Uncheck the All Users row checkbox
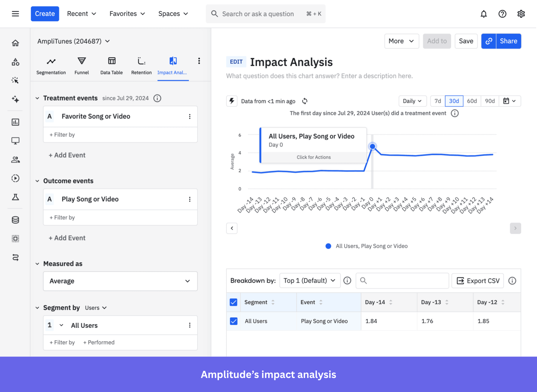The image size is (537, 392). pos(233,321)
